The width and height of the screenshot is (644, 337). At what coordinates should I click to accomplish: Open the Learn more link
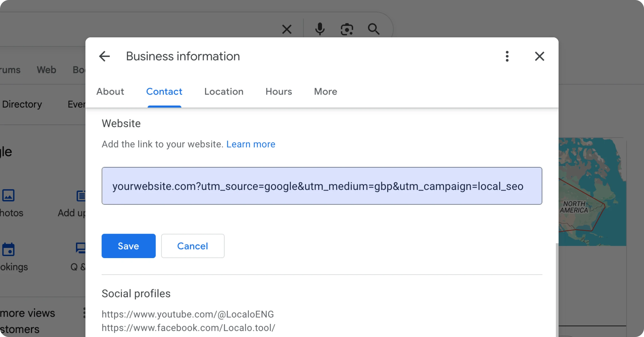tap(251, 144)
